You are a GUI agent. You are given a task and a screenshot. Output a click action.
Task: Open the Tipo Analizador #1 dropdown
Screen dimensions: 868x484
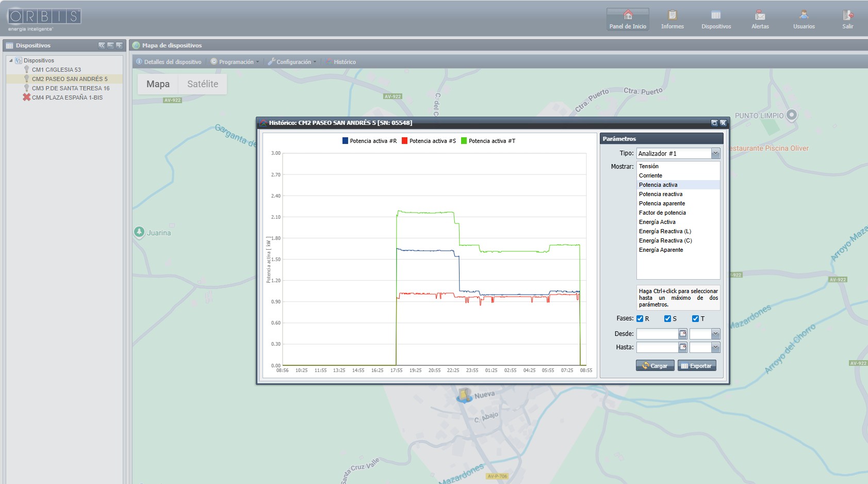(x=715, y=153)
